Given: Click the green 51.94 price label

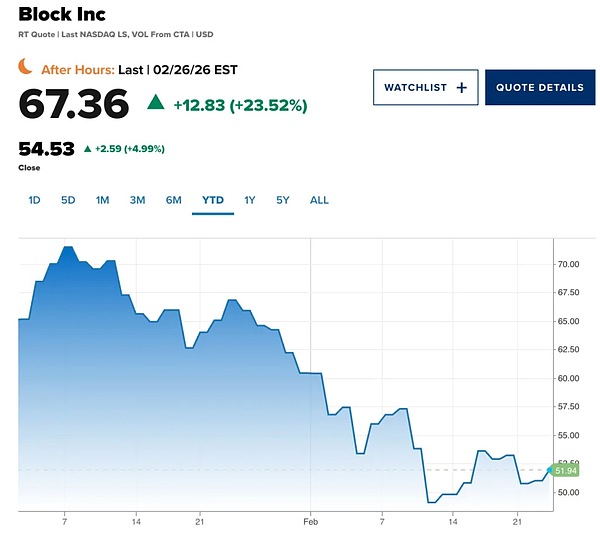Looking at the screenshot, I should click(565, 470).
